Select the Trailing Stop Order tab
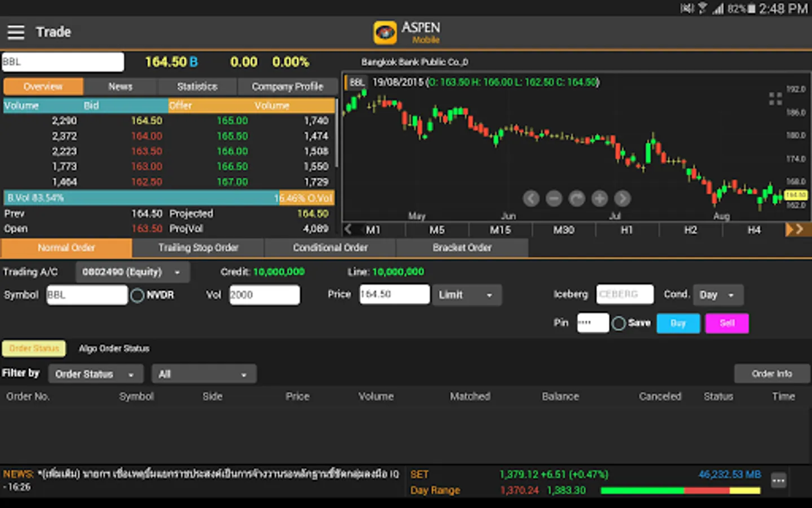This screenshot has width=812, height=508. click(x=198, y=248)
